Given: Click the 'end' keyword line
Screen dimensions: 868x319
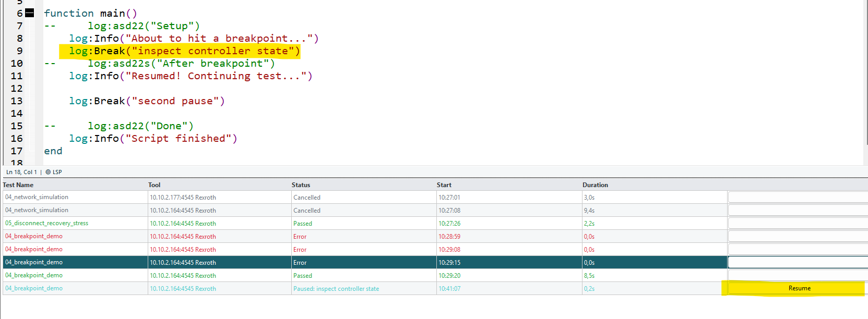Looking at the screenshot, I should click(x=53, y=151).
